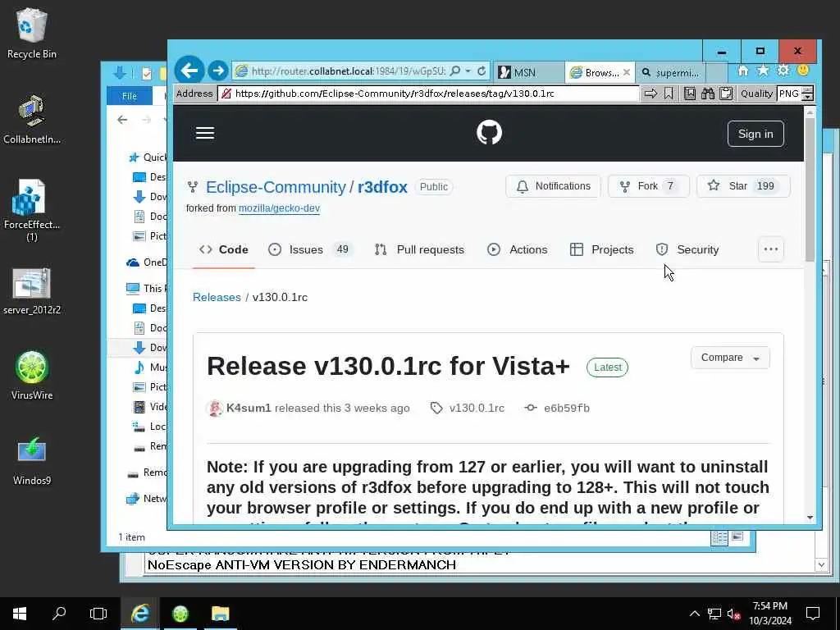Open Task View on the taskbar
840x630 pixels.
[x=98, y=614]
